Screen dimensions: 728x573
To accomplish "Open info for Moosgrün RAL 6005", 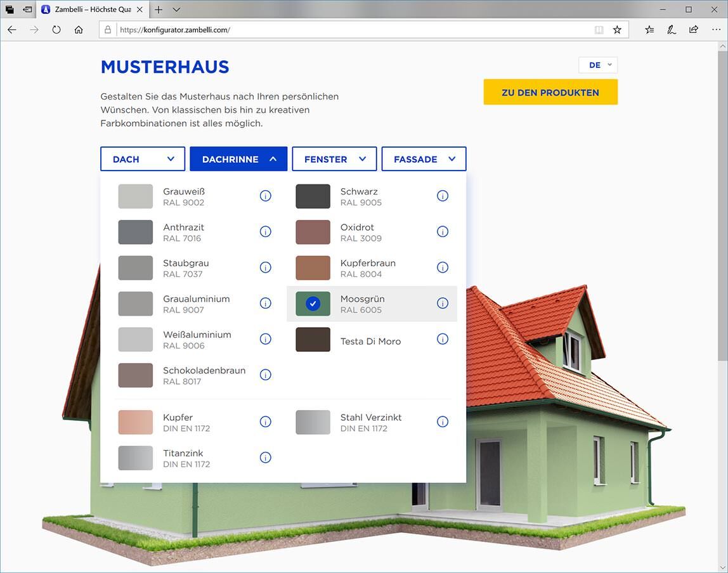I will pos(443,303).
